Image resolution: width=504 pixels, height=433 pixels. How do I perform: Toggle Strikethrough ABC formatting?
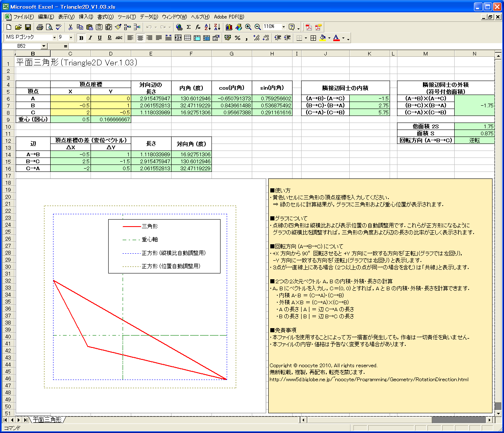(119, 38)
